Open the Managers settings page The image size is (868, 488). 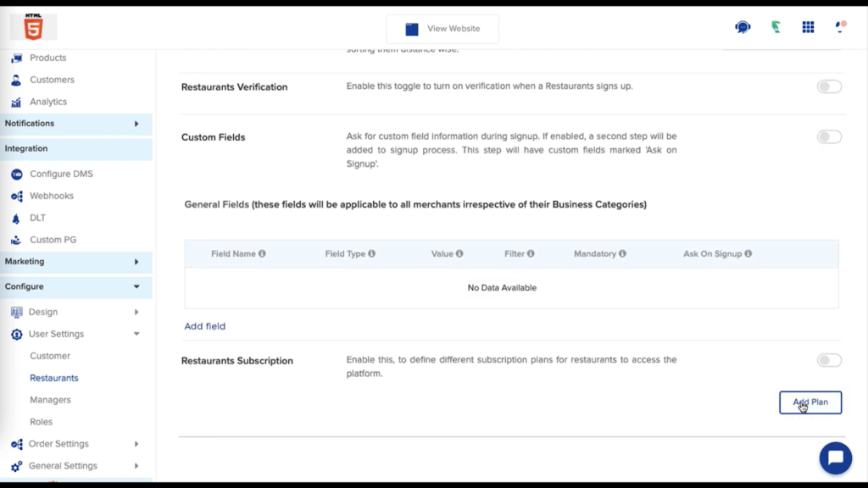(x=50, y=400)
